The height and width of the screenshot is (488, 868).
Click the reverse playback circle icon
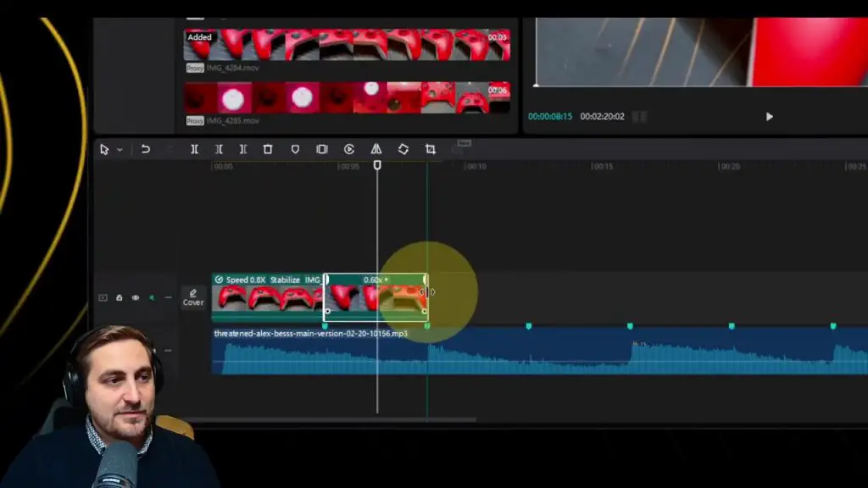point(349,149)
